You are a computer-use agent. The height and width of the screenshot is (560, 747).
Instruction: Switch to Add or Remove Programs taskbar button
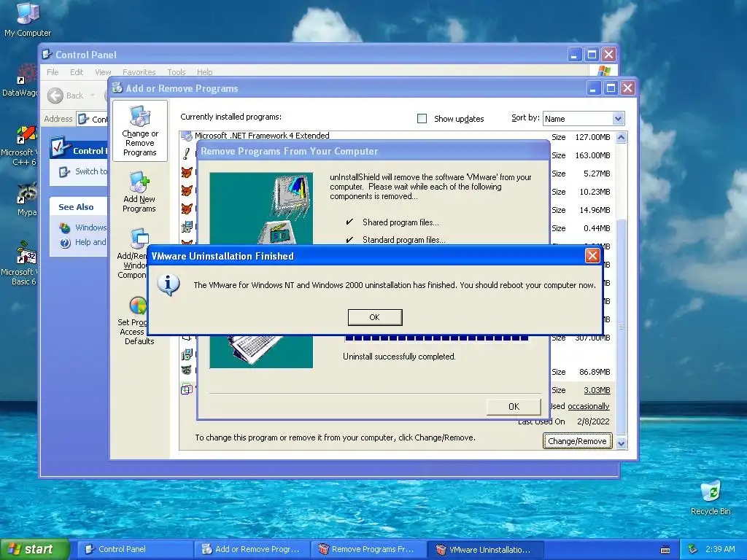[x=252, y=549]
